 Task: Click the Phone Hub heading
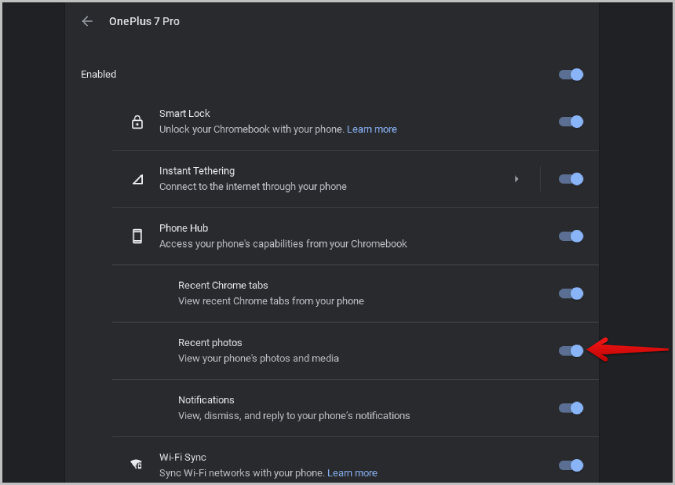coord(183,228)
